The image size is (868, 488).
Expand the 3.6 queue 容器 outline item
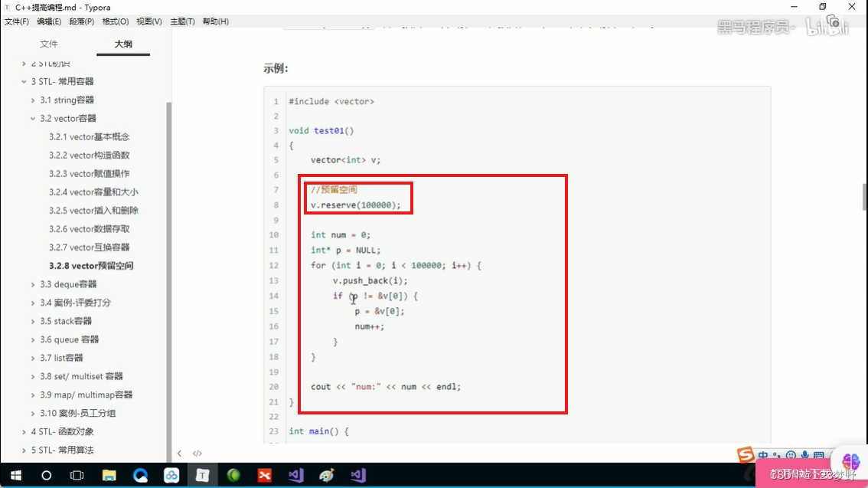pyautogui.click(x=33, y=339)
